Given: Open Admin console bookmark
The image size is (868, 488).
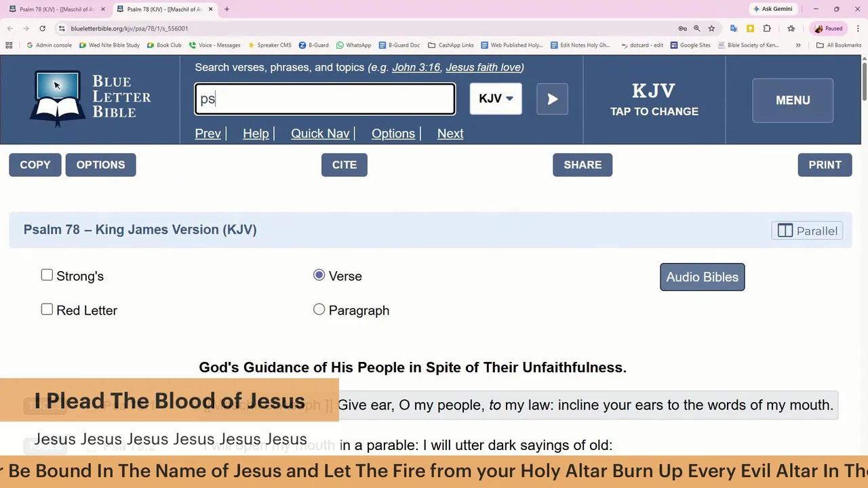Looking at the screenshot, I should (x=49, y=45).
